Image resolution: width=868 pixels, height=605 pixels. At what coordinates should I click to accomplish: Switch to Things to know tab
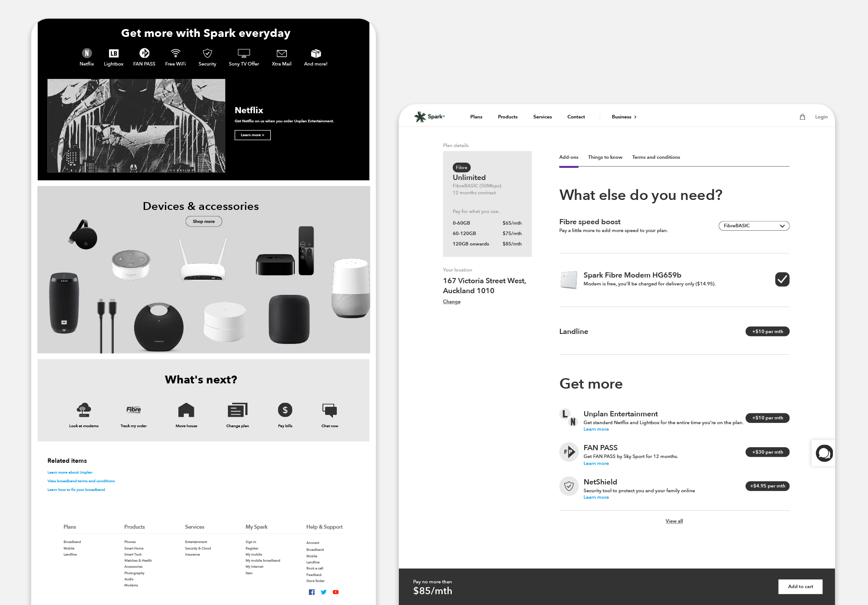click(x=605, y=157)
